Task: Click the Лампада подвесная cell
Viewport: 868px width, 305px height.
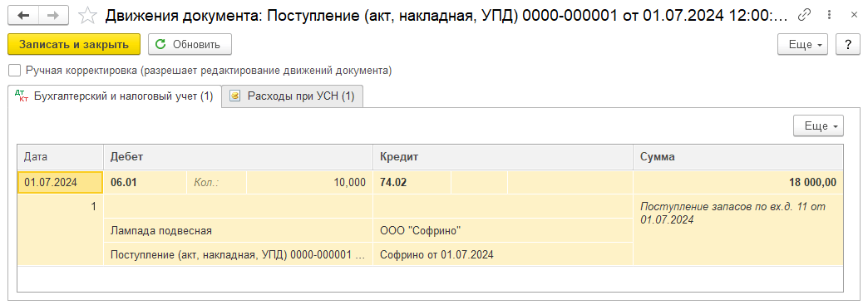Action: [x=238, y=230]
